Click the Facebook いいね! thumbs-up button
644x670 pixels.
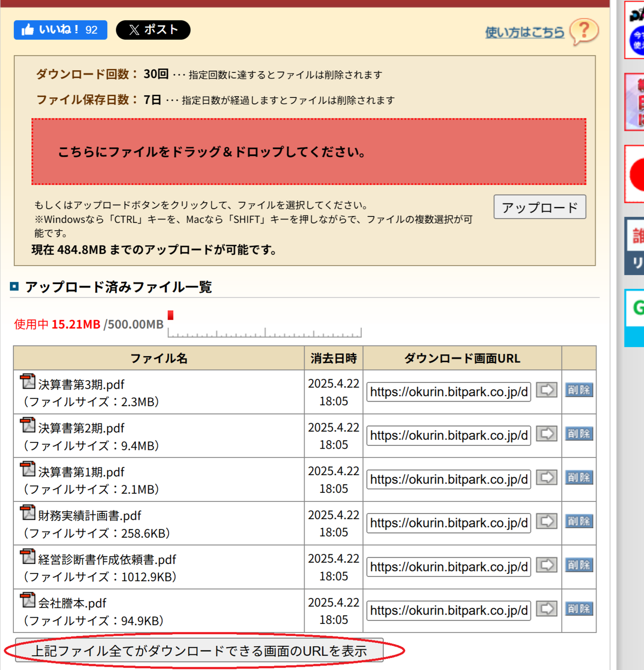pyautogui.click(x=60, y=30)
